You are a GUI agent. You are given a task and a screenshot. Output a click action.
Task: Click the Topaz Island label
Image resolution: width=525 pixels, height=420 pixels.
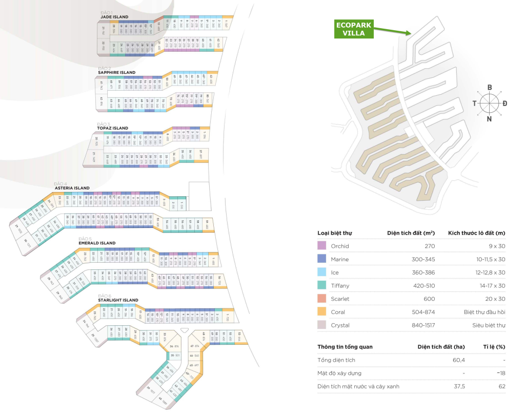tap(113, 128)
